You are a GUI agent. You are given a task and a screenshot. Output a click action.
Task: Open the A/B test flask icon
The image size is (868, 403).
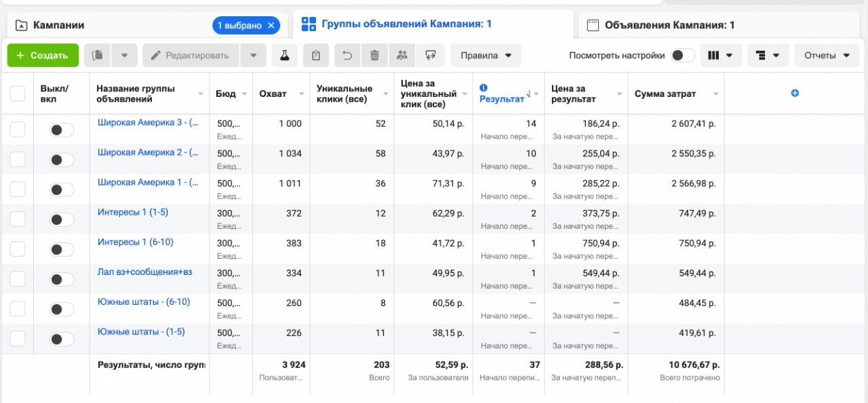[x=285, y=56]
